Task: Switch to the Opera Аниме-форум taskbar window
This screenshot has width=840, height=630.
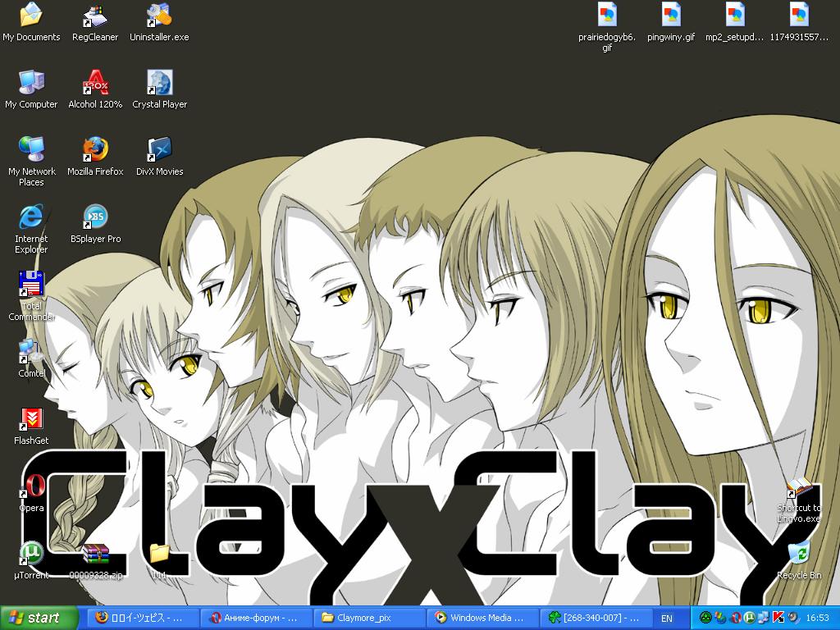Action: click(x=257, y=619)
